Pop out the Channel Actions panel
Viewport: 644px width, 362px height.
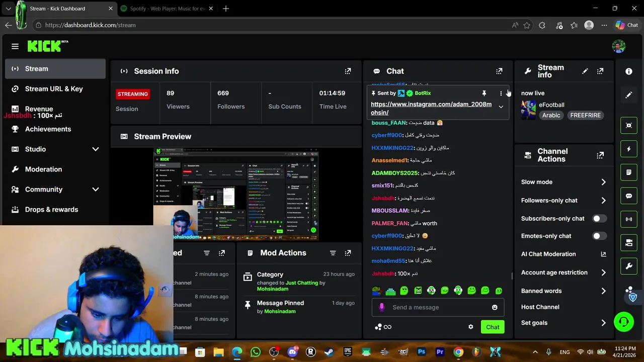(x=600, y=155)
